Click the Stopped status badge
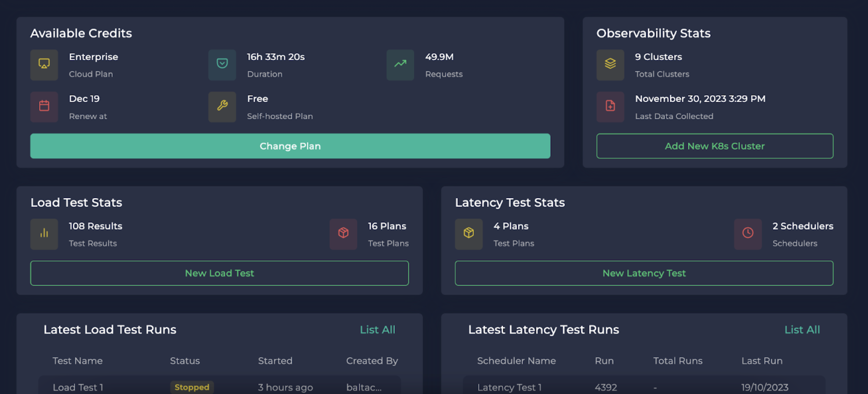 [192, 387]
